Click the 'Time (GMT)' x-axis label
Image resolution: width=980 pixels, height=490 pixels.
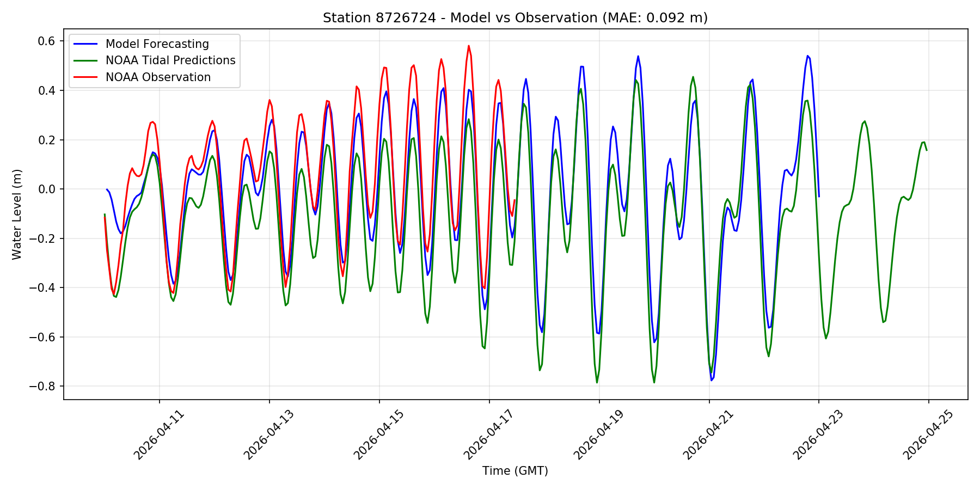(515, 471)
